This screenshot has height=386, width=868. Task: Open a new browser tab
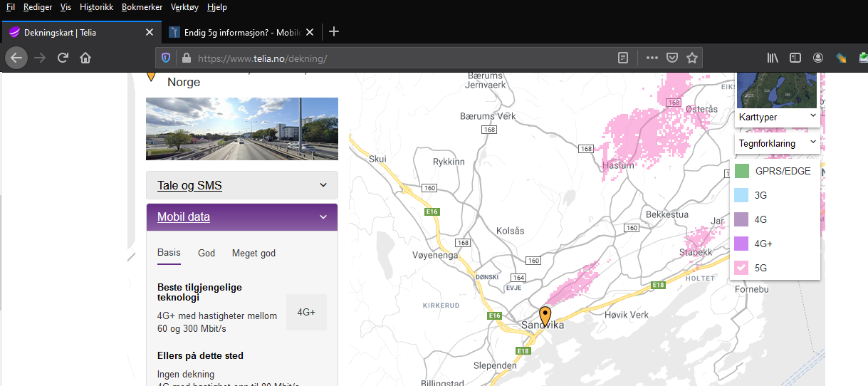click(334, 32)
